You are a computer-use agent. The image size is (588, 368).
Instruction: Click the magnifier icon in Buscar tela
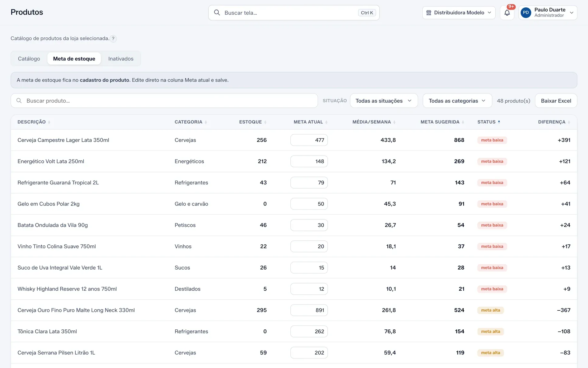217,13
